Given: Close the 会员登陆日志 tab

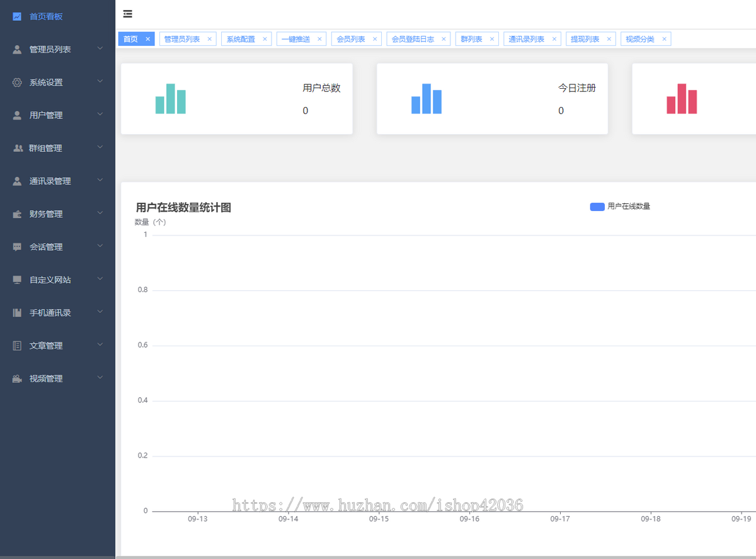Looking at the screenshot, I should click(x=444, y=39).
